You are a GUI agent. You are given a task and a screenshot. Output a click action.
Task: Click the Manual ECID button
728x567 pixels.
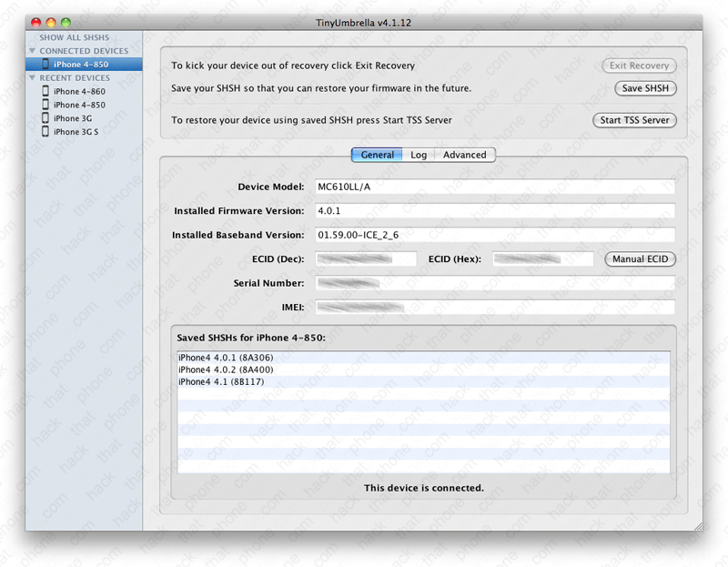[640, 259]
